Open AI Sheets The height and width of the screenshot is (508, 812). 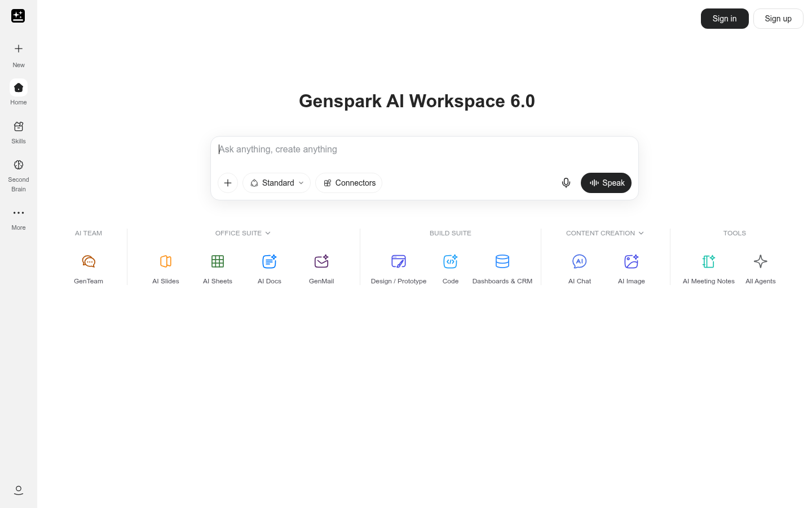point(218,269)
